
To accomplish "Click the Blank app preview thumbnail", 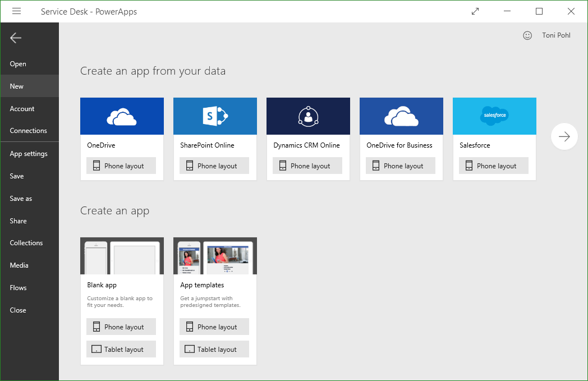I will (x=122, y=256).
